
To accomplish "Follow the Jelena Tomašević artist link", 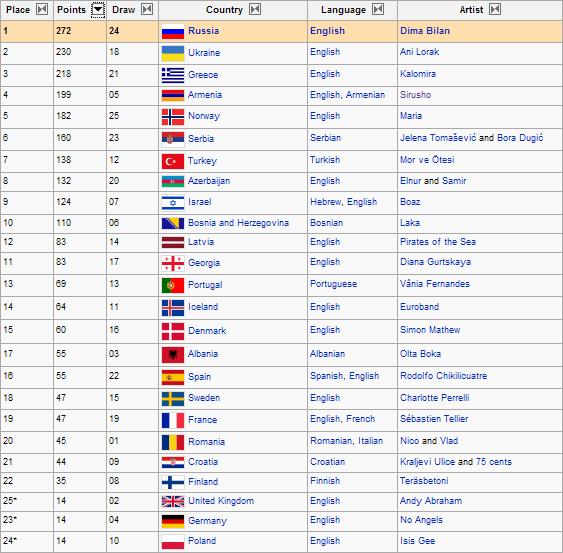I will coord(438,138).
